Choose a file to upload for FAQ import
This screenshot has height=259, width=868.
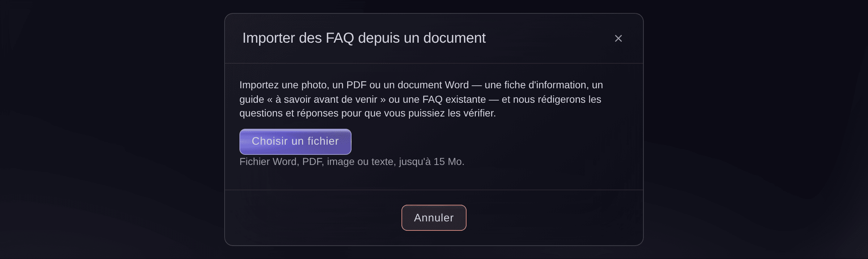point(295,141)
